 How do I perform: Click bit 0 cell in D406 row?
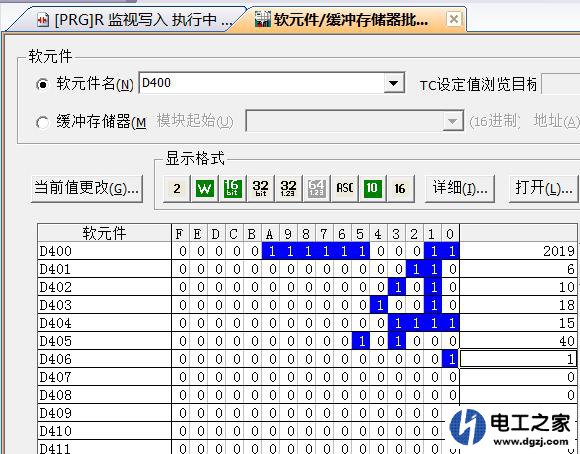tap(451, 359)
